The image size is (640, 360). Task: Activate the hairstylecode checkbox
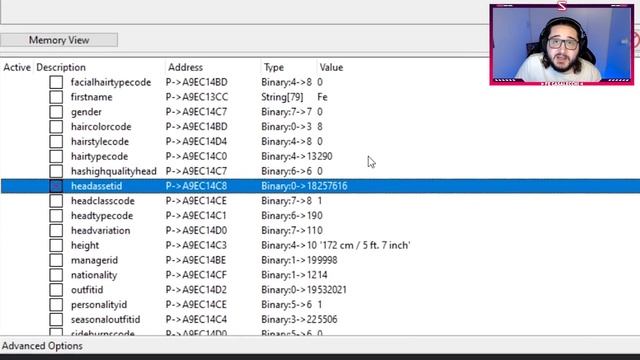point(56,142)
